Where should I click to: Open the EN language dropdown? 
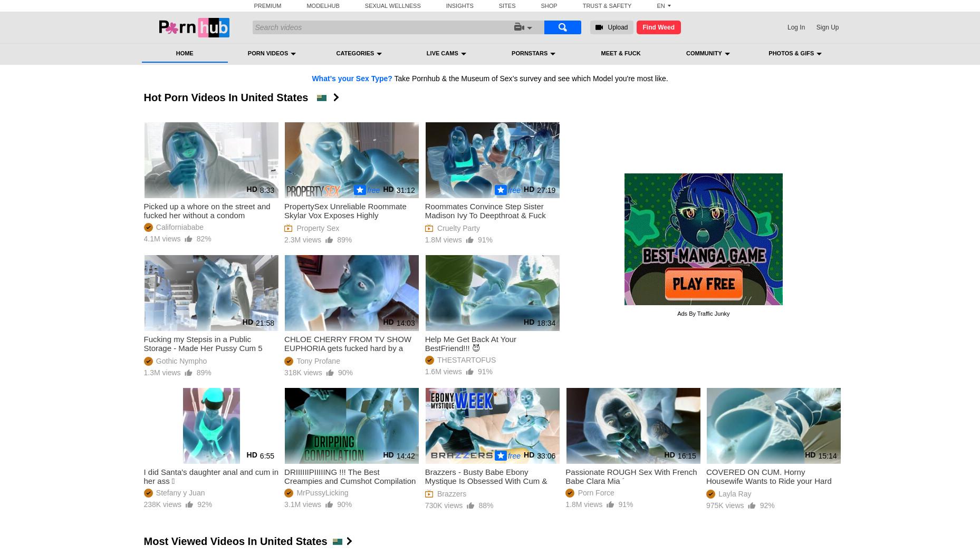click(x=664, y=6)
